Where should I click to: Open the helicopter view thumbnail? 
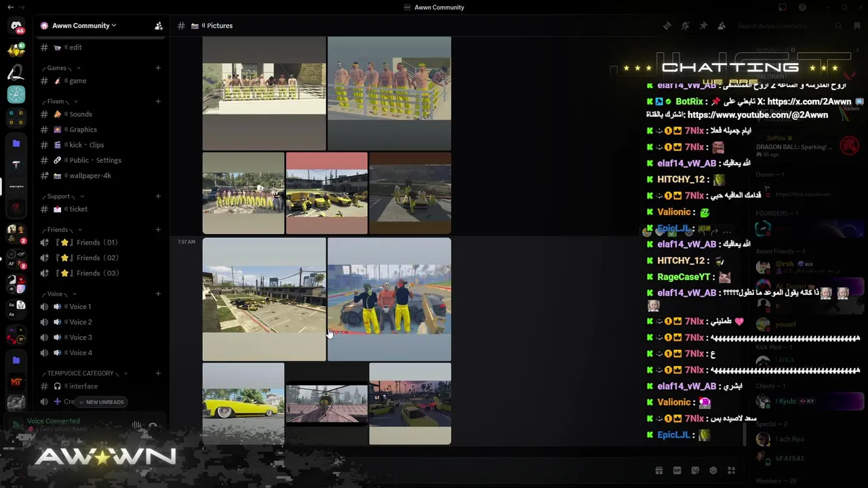(327, 404)
